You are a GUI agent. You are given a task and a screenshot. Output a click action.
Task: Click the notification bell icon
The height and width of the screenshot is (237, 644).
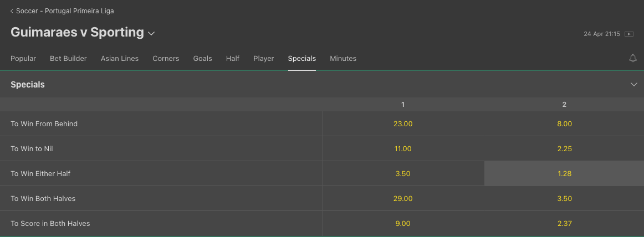coord(633,58)
